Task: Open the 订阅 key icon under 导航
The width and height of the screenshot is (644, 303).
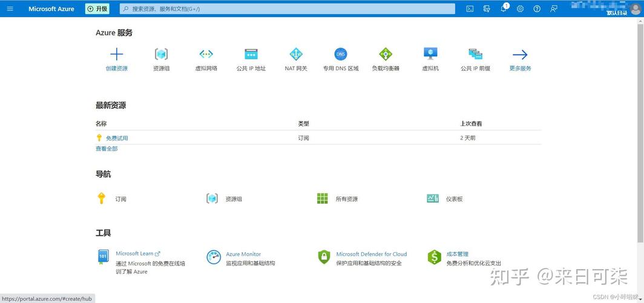Action: pyautogui.click(x=102, y=199)
